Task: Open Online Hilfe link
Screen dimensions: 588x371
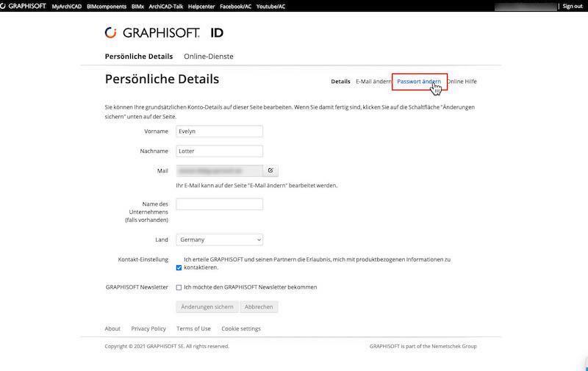Action: coord(462,82)
